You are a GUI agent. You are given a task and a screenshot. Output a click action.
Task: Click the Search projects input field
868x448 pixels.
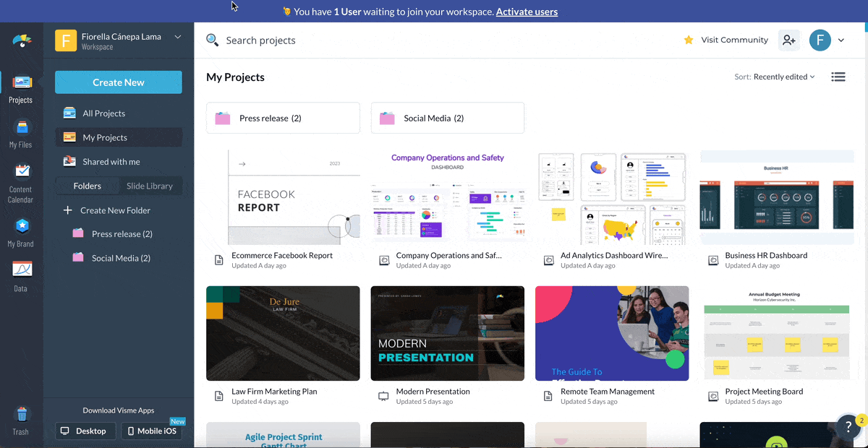(x=260, y=40)
